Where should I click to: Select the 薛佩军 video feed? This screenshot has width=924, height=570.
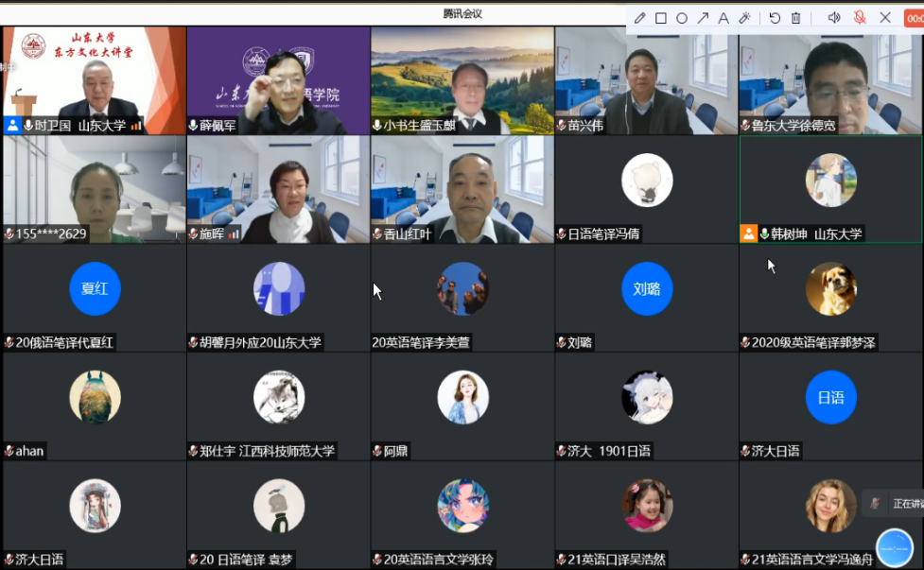(x=278, y=80)
